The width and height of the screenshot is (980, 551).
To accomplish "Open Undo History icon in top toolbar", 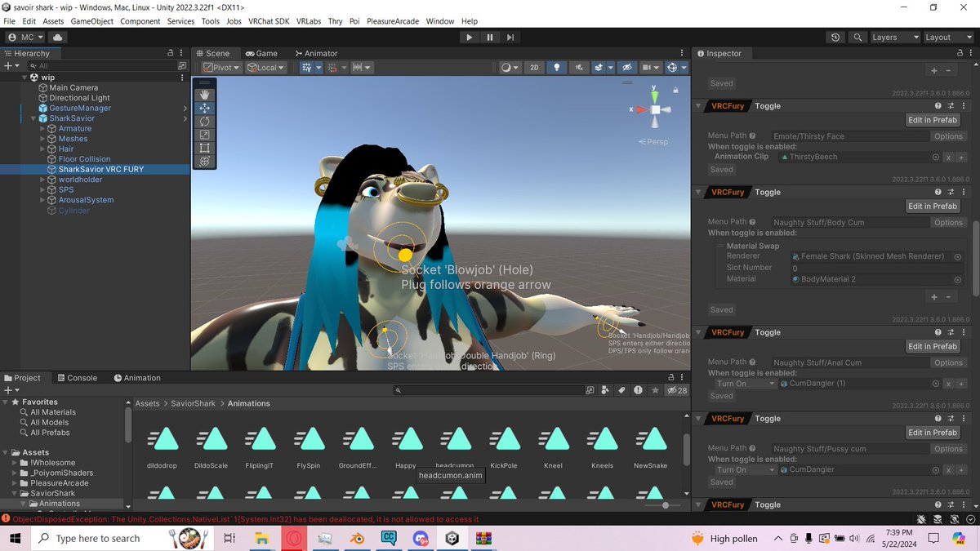I will click(835, 38).
